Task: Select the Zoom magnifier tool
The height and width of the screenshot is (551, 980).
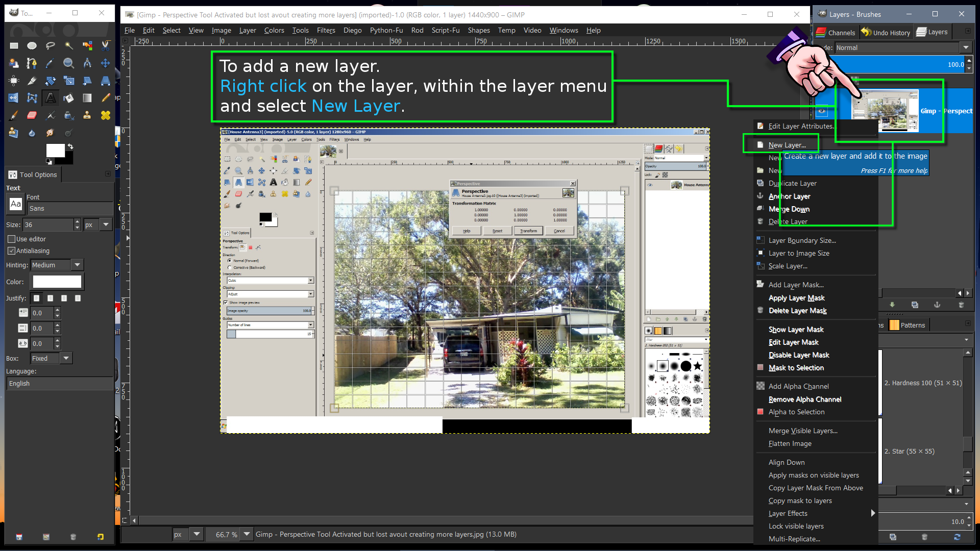Action: coord(68,63)
